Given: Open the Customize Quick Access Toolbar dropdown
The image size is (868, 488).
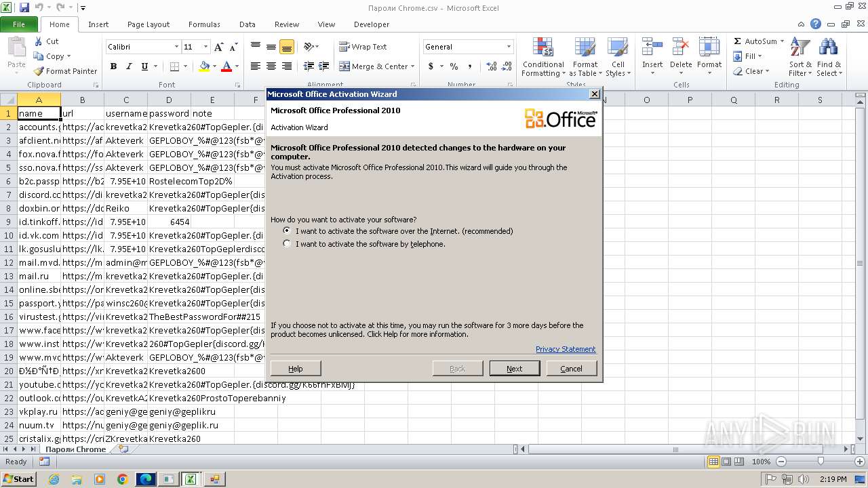Looking at the screenshot, I should click(83, 8).
